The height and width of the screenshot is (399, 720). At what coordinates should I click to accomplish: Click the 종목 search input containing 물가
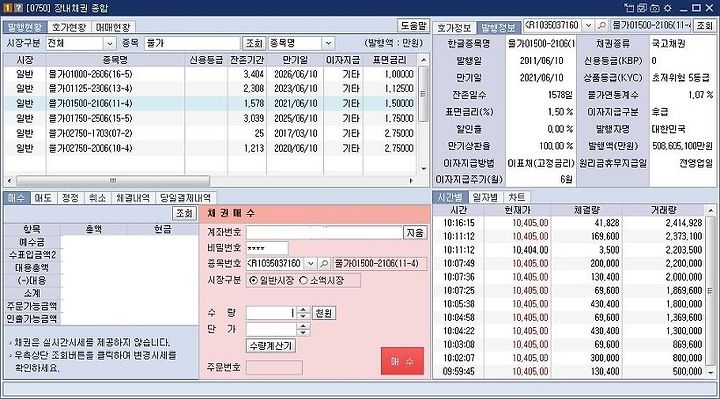tap(192, 44)
